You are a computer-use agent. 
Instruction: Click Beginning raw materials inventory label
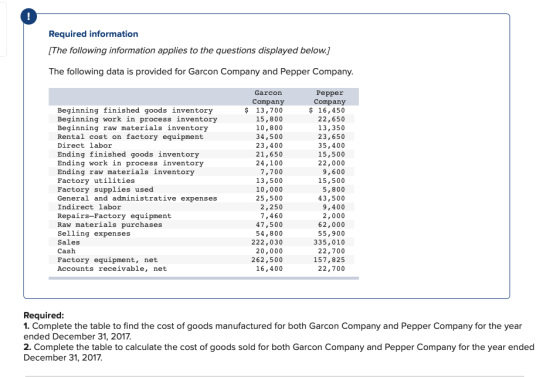click(132, 128)
